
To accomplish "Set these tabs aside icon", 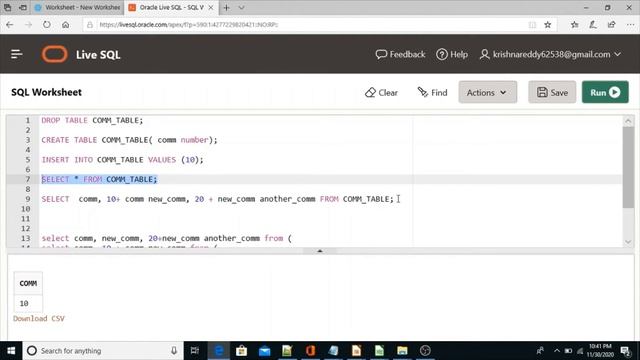I will click(x=23, y=7).
